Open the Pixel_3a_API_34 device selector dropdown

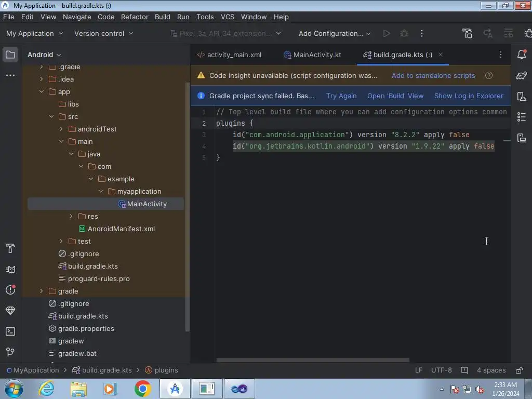[x=225, y=33]
